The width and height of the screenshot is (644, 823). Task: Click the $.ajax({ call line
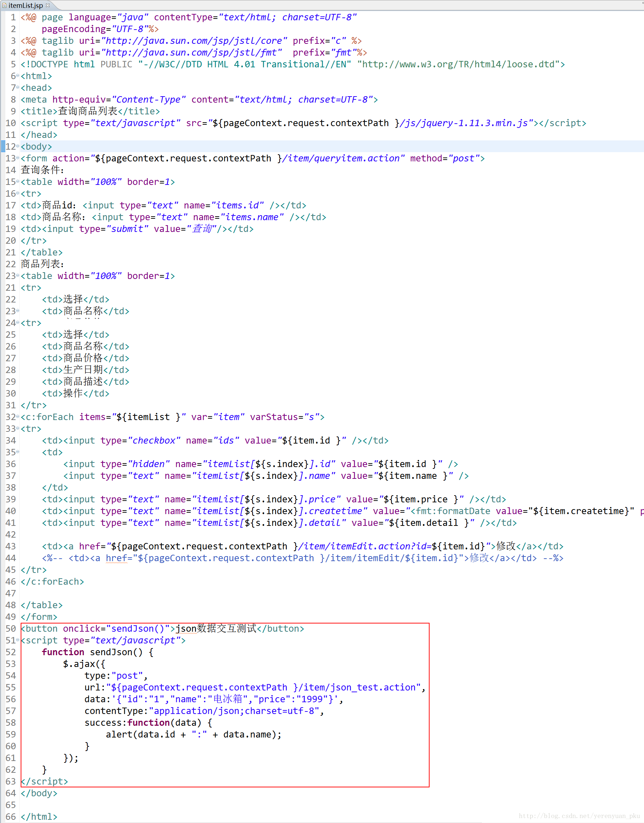(x=84, y=664)
